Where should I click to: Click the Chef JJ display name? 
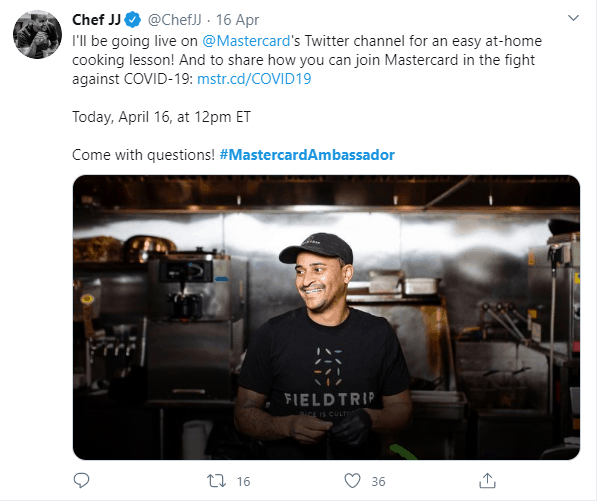point(96,20)
